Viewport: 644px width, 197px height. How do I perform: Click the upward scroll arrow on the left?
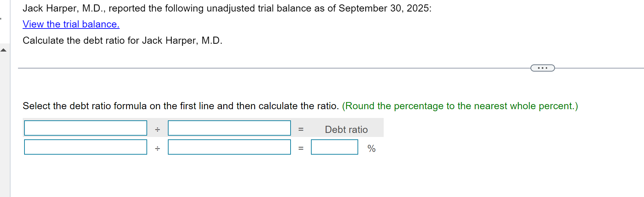point(3,50)
